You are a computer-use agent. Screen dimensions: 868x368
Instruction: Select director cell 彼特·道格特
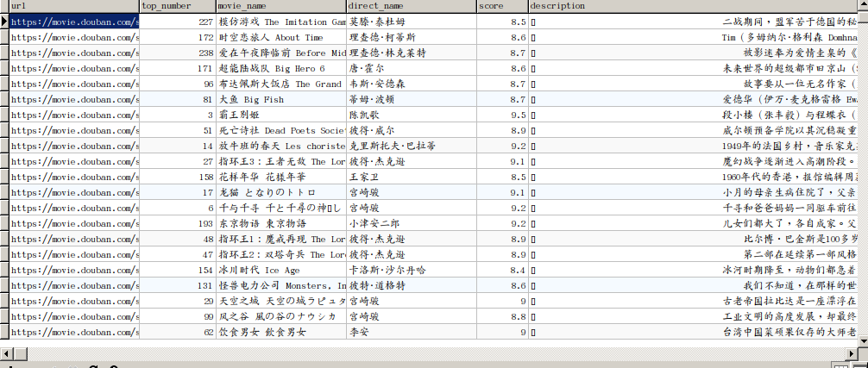[412, 285]
